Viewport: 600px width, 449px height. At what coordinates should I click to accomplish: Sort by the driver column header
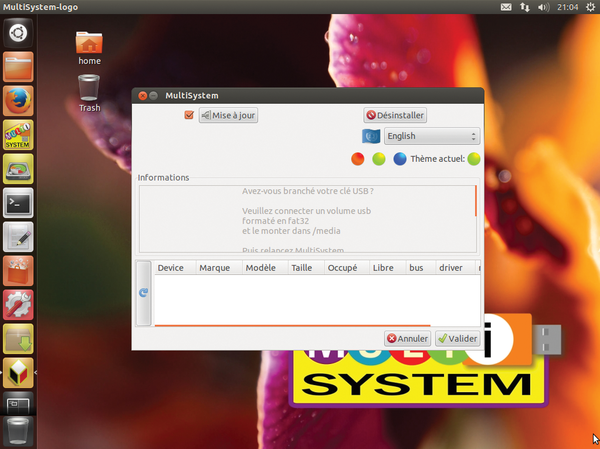455,268
